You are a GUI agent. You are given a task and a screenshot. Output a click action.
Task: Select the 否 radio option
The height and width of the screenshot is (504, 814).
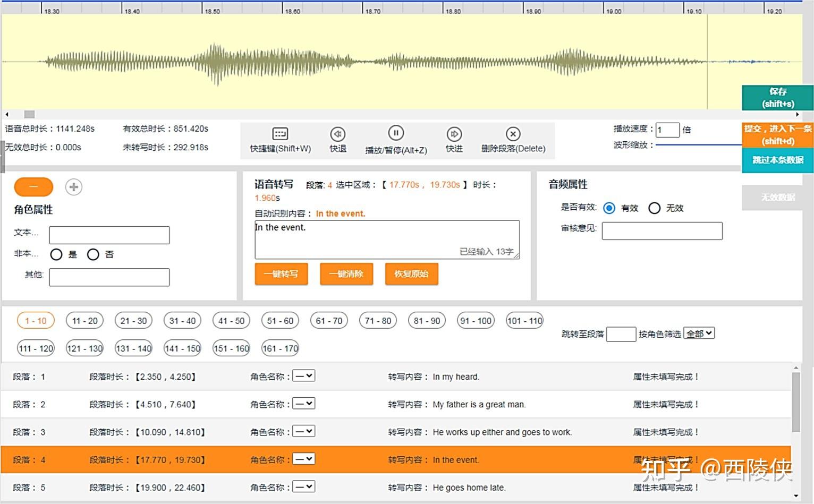93,254
